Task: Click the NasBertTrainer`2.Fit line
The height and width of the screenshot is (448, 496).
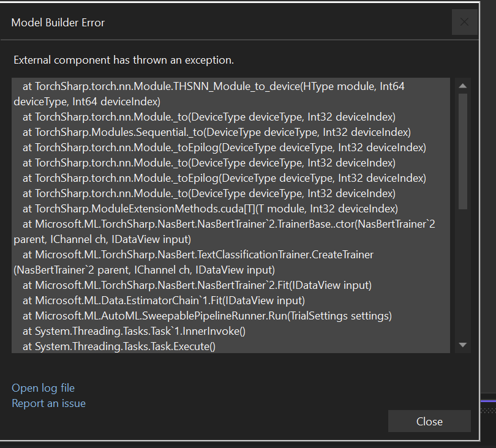Action: [197, 285]
